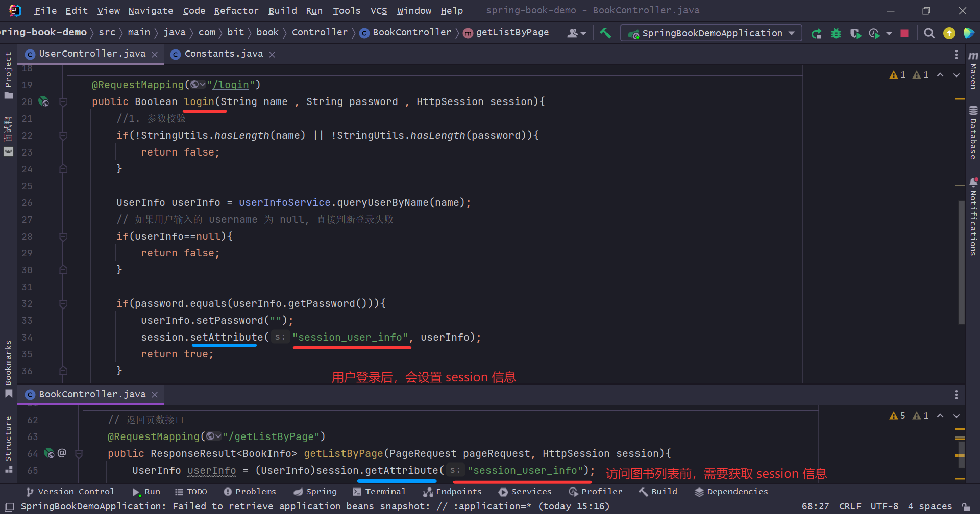Open the JetBrains toolbox colored icon
980x514 pixels.
tap(968, 33)
